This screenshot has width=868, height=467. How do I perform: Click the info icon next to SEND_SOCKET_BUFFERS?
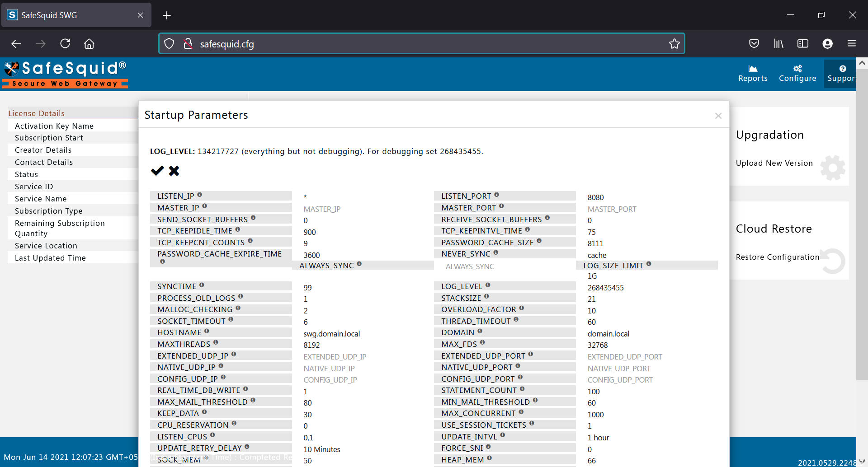pyautogui.click(x=253, y=218)
